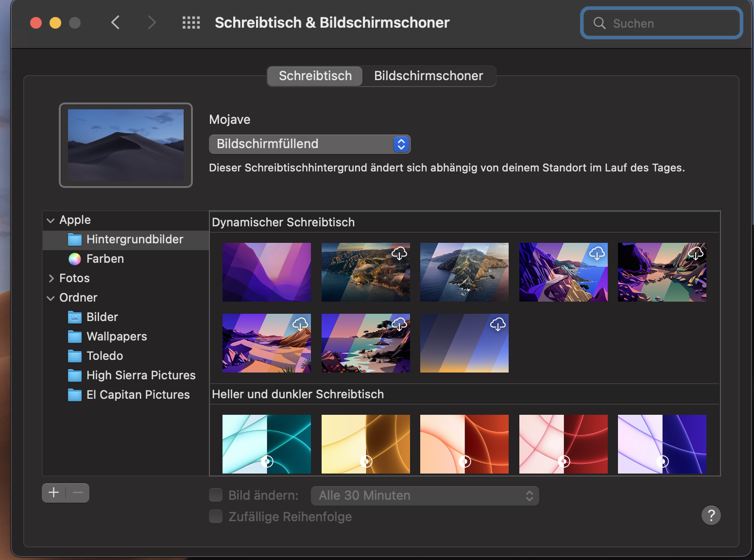Select the Farben color wheel icon

click(75, 259)
